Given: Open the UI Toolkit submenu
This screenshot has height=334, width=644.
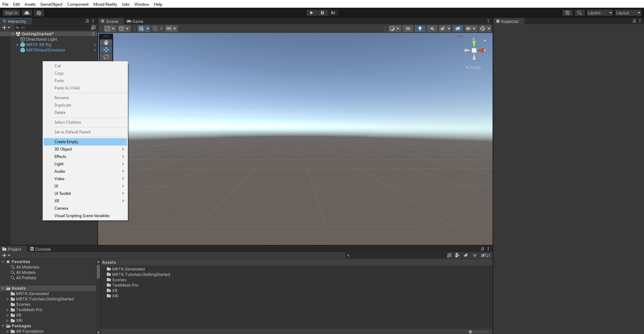Looking at the screenshot, I should (85, 194).
